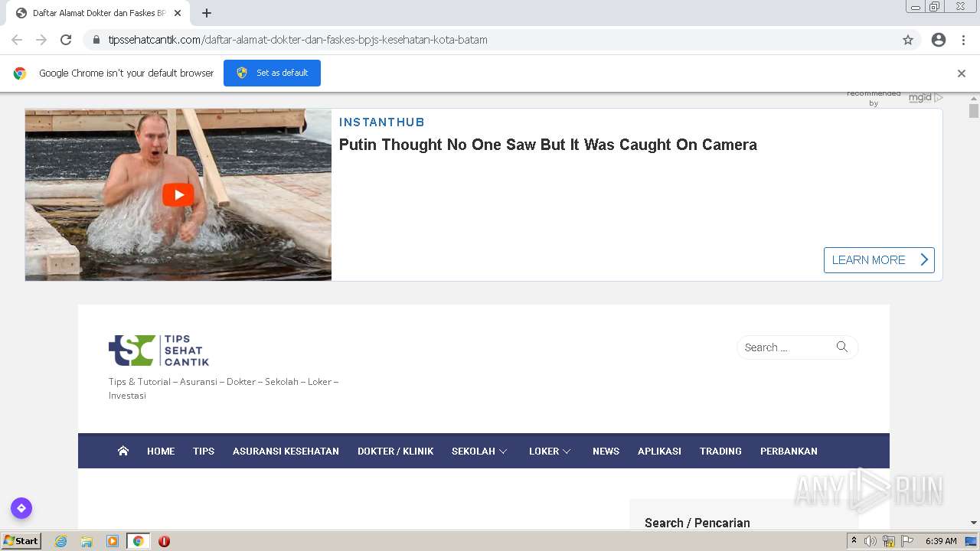Click the LEARN MORE ad button
The image size is (980, 551).
879,260
